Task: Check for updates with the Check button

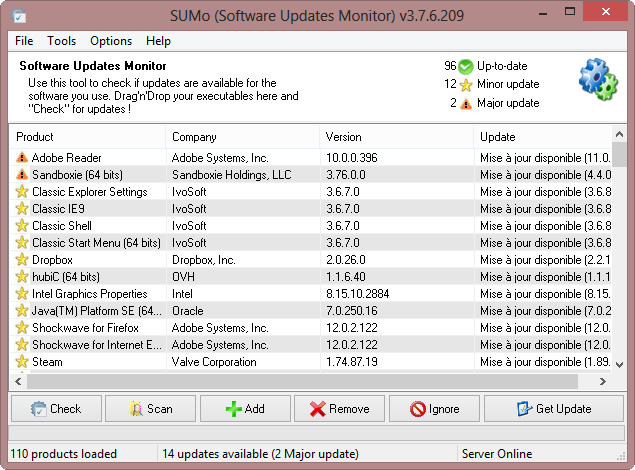Action: [x=56, y=409]
